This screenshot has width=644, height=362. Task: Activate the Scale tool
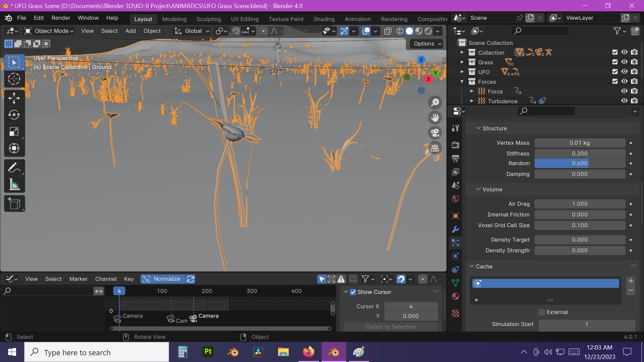pyautogui.click(x=14, y=132)
